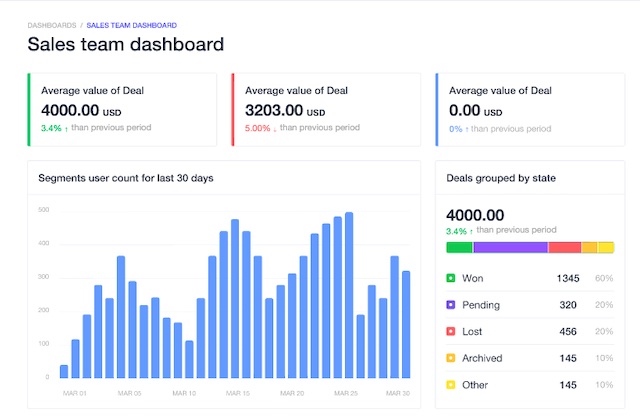The width and height of the screenshot is (640, 420).
Task: Click the shortest first bar at MAR 01
Action: [64, 371]
